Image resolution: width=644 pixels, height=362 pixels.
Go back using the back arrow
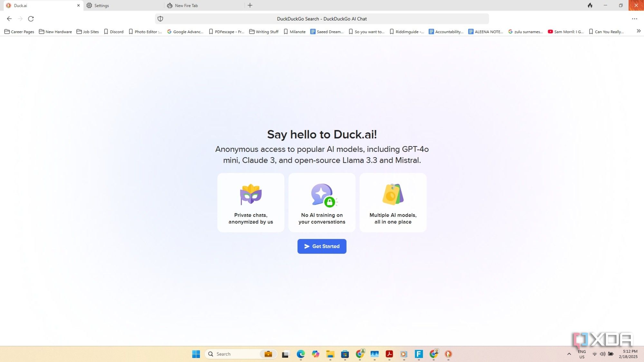tap(9, 19)
